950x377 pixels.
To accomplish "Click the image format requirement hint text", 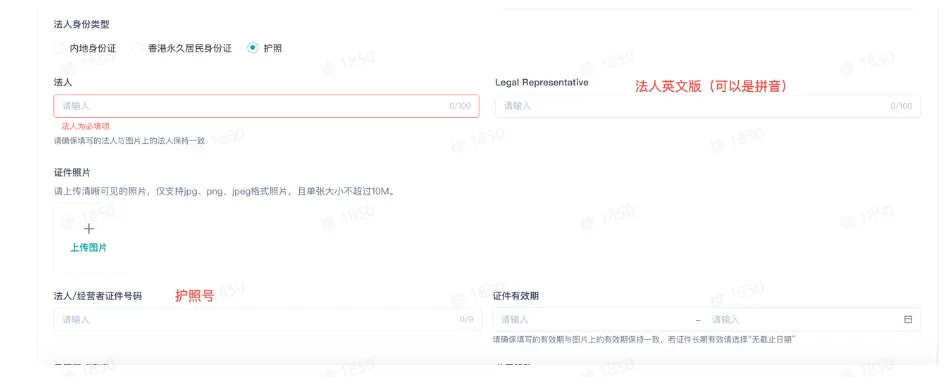I will coord(224,192).
